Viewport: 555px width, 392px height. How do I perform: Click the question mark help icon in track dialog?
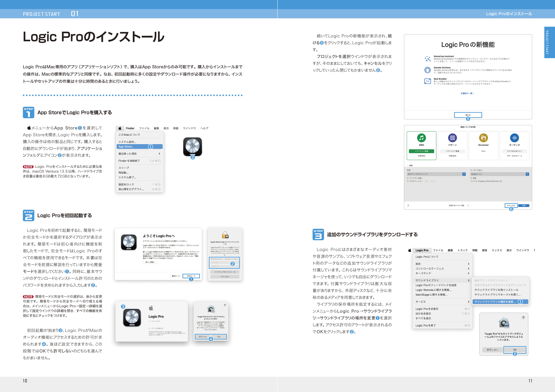pos(408,206)
